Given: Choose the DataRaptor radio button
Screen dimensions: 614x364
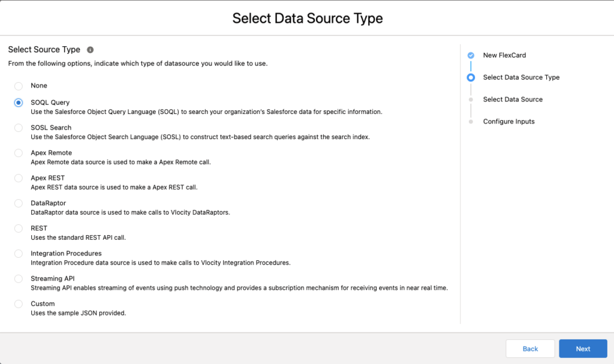Looking at the screenshot, I should 19,203.
